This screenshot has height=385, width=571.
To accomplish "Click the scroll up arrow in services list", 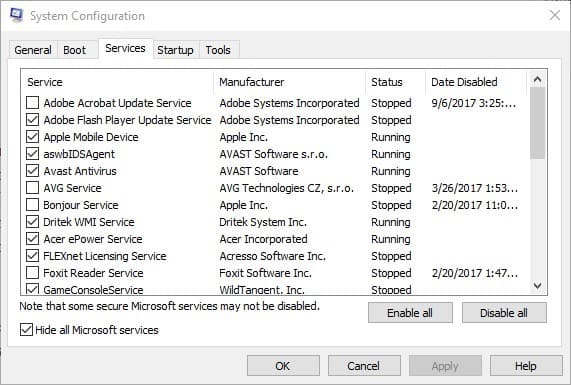I will (537, 79).
